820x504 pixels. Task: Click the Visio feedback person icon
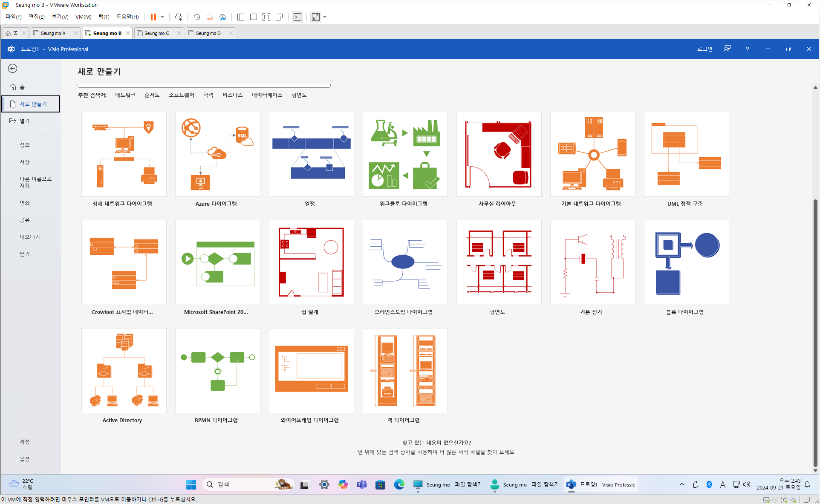click(x=727, y=49)
